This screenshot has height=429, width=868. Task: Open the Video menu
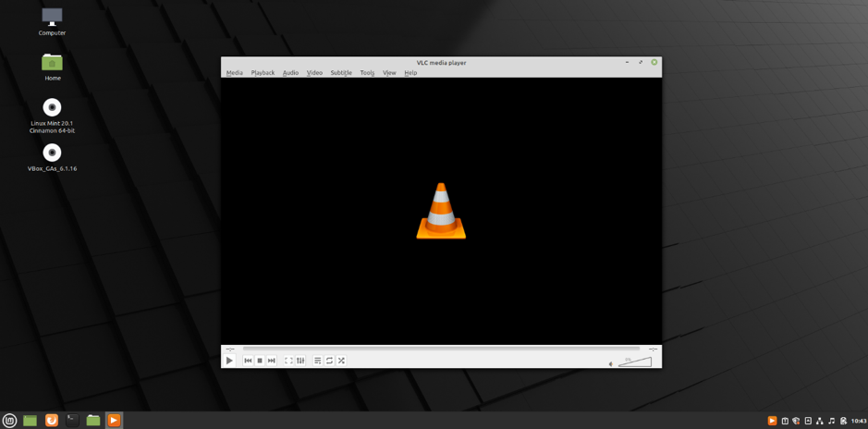click(x=314, y=72)
